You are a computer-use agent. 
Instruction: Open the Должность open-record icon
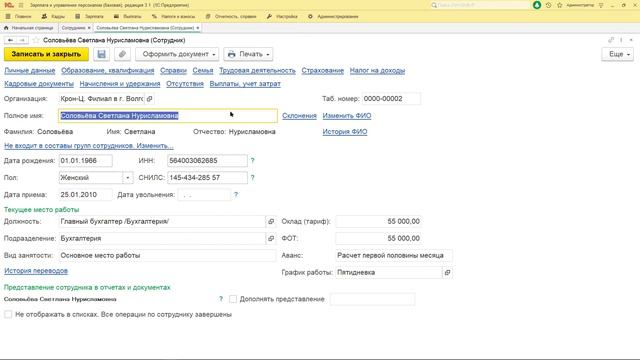pos(271,221)
